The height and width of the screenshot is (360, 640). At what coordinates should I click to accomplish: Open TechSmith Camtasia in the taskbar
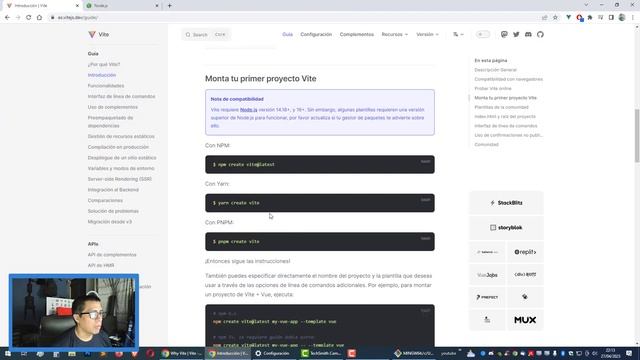point(321,353)
